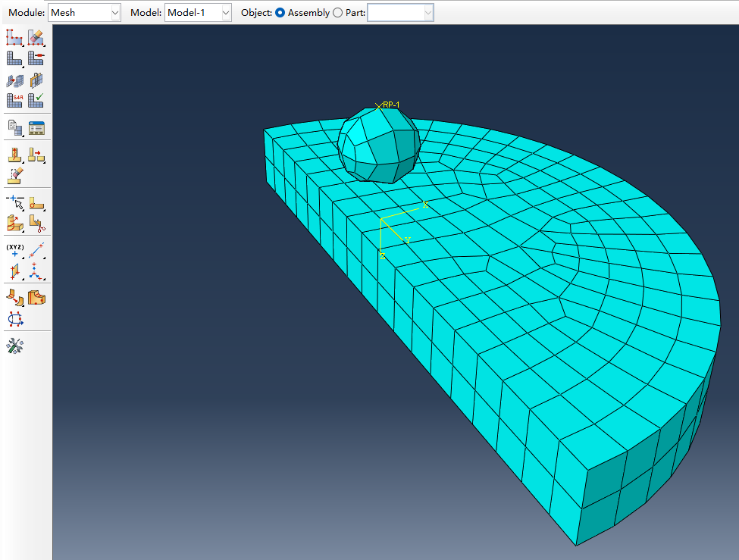Click the Create Datum Axis tool
739x560 pixels.
tap(36, 251)
